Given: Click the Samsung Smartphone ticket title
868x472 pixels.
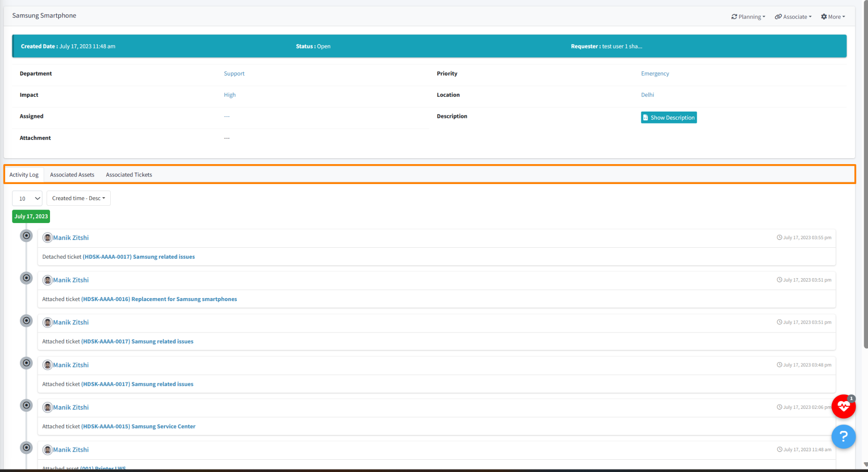Looking at the screenshot, I should [44, 16].
